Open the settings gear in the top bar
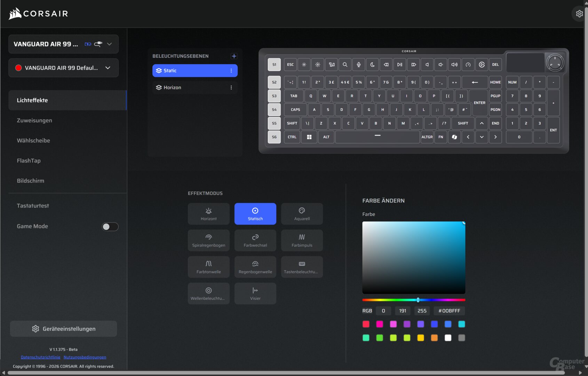This screenshot has height=376, width=588. [x=579, y=14]
